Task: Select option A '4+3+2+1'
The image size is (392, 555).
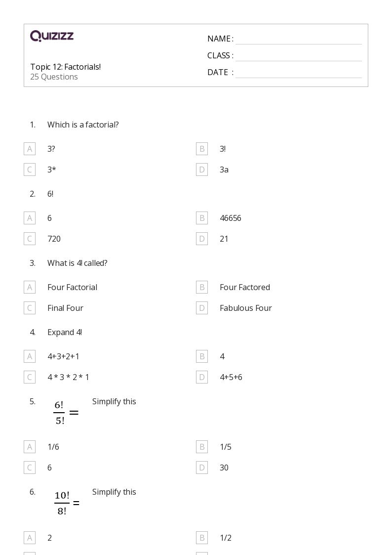Action: pyautogui.click(x=30, y=356)
